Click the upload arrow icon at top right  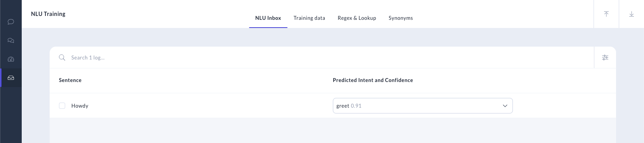[x=606, y=14]
